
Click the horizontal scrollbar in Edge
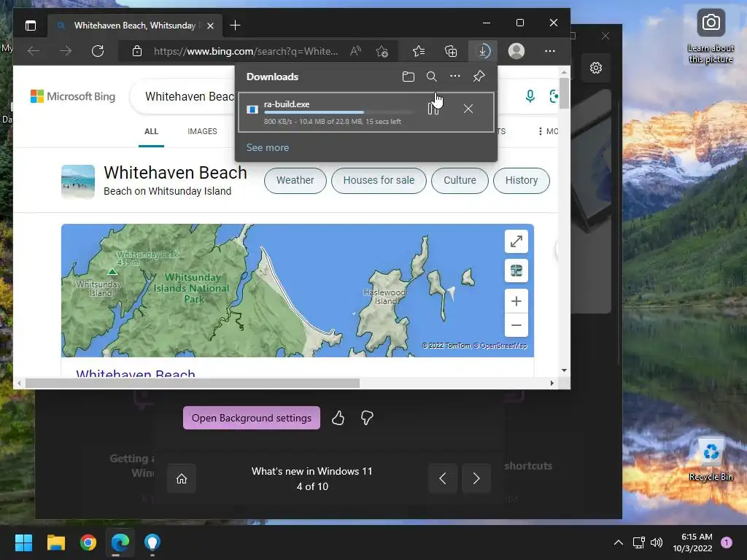[x=193, y=383]
